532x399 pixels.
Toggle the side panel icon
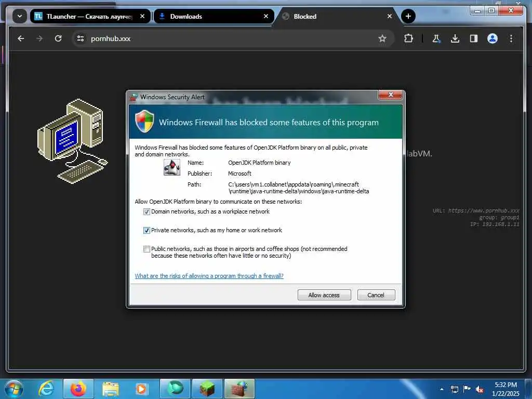(474, 38)
